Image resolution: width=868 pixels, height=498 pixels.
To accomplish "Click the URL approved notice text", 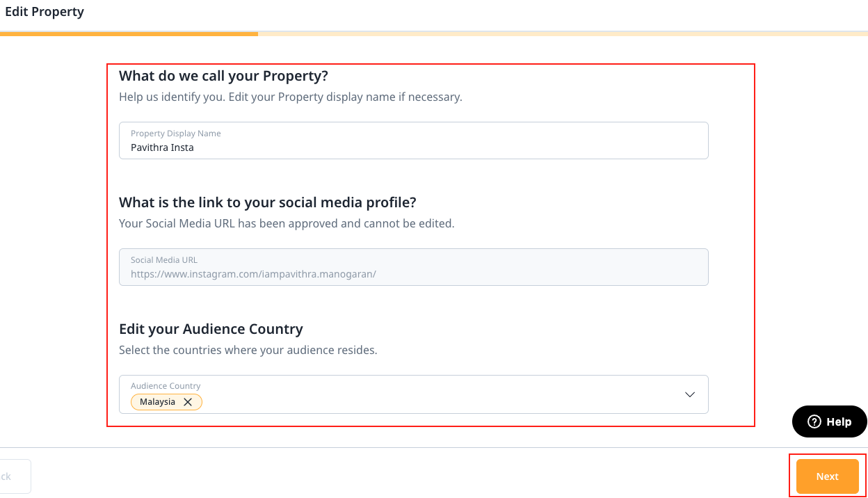I will [287, 223].
